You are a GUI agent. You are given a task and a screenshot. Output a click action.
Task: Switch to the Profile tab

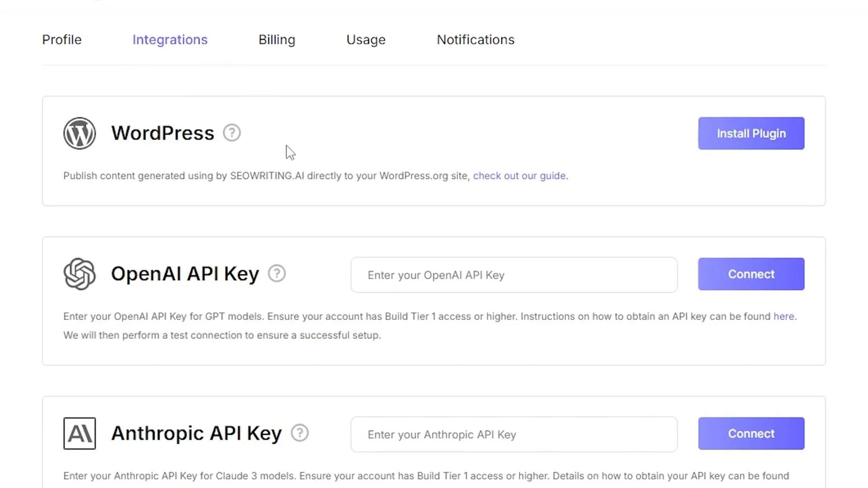pos(62,40)
